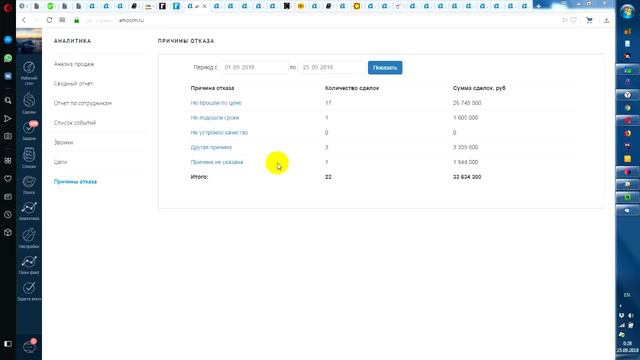Open Сводный отчет in the analytics menu

(73, 84)
